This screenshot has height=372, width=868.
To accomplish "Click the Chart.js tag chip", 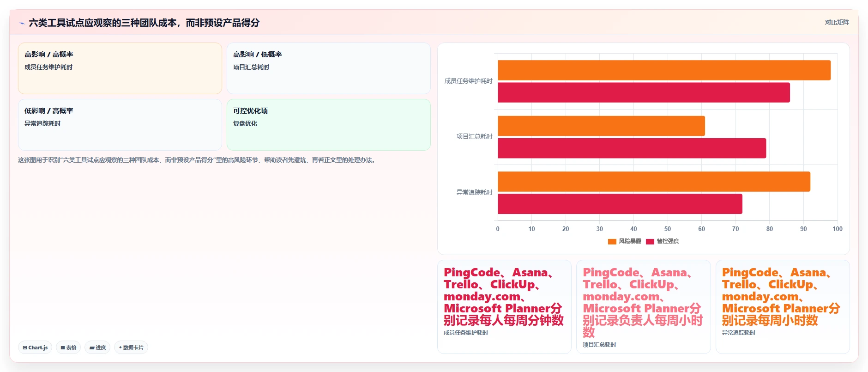I will (35, 348).
